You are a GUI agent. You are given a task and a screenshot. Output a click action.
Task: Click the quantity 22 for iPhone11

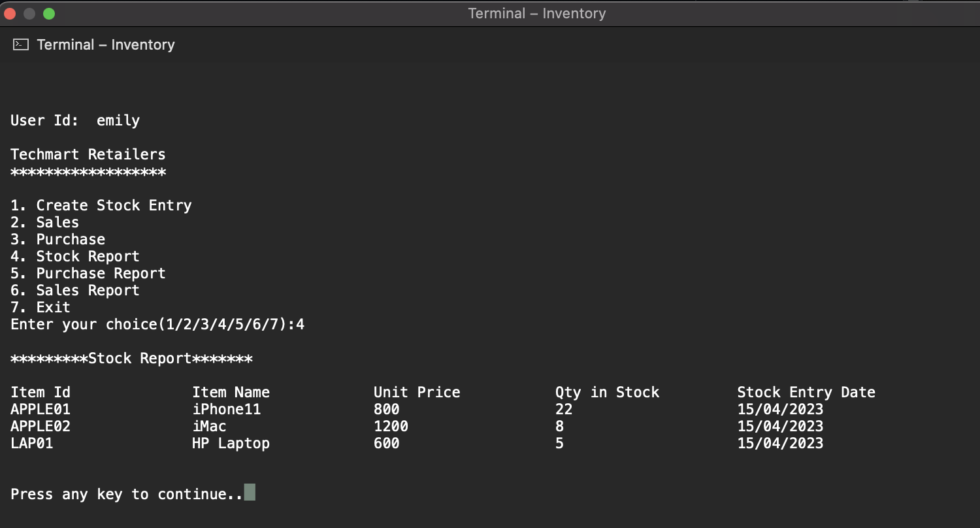[x=564, y=410]
